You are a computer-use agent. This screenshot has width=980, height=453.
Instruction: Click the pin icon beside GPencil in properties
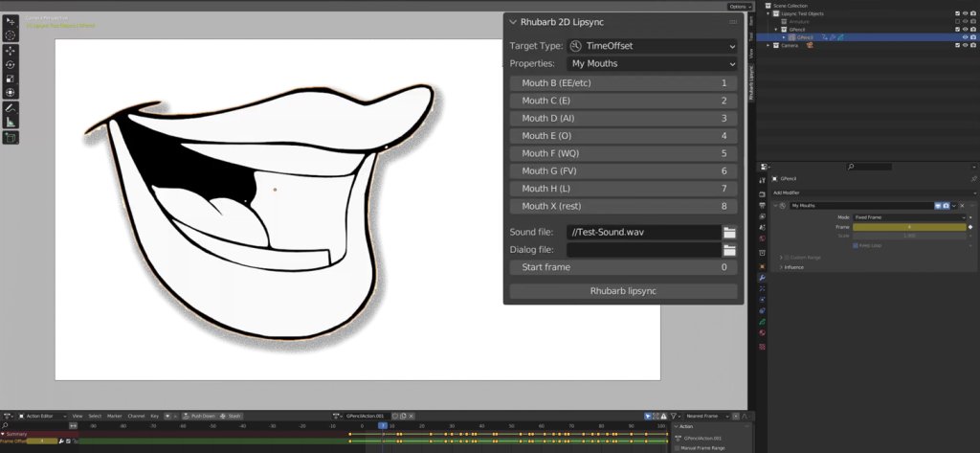coord(973,178)
